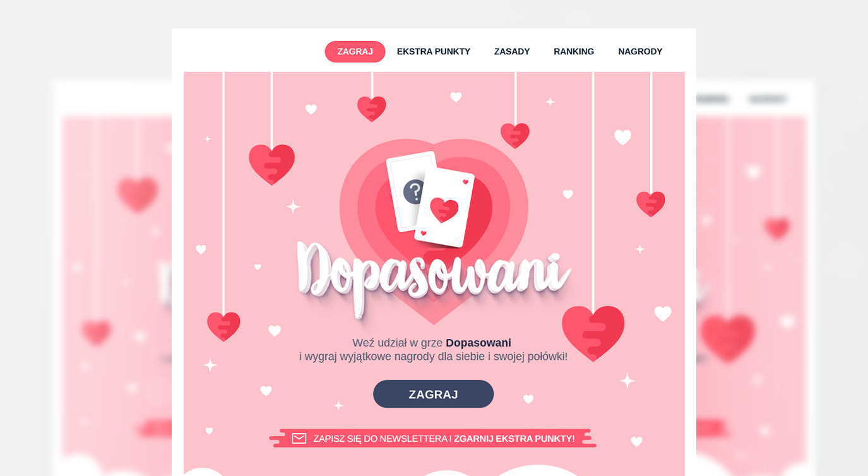Screen dimensions: 868x476
Task: Click the hanging heart below ZASADY tab
Action: [515, 136]
